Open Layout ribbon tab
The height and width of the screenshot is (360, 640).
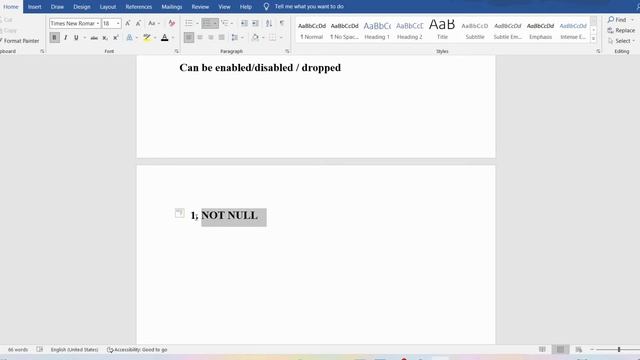pos(108,7)
